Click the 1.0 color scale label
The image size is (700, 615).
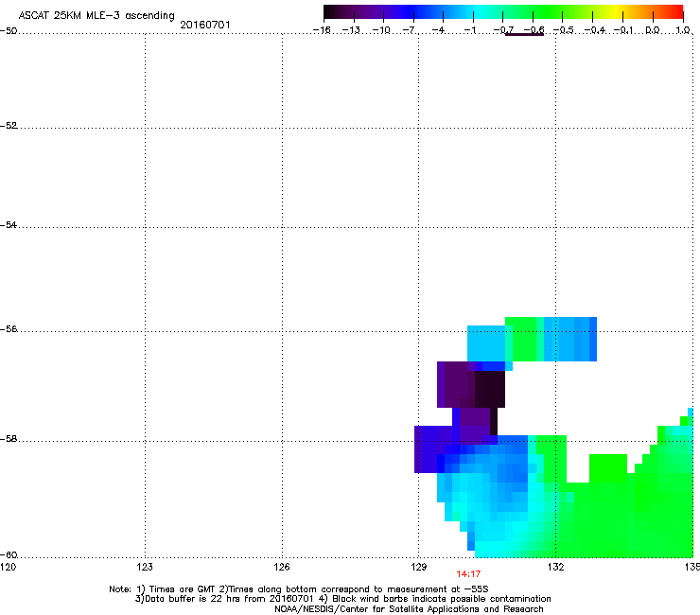click(x=683, y=30)
